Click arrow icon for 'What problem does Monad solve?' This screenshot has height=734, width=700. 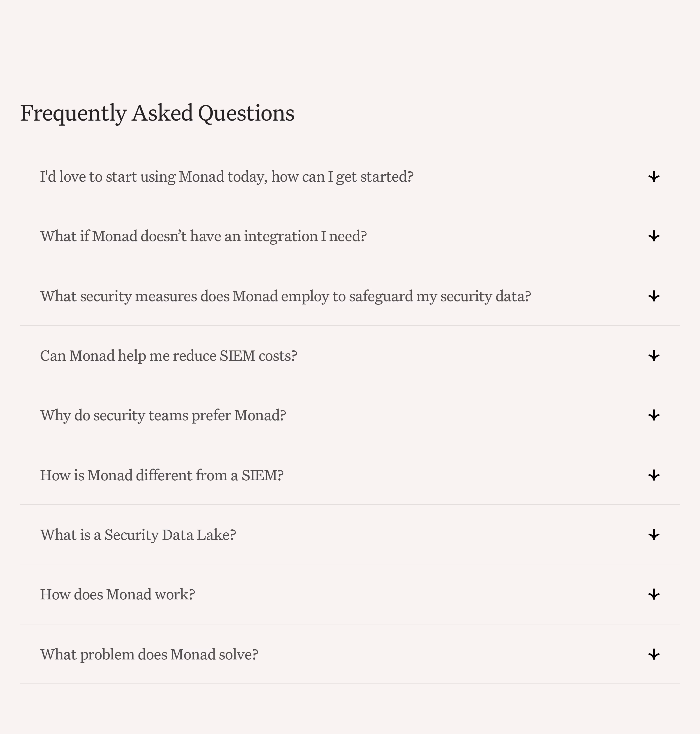click(654, 654)
